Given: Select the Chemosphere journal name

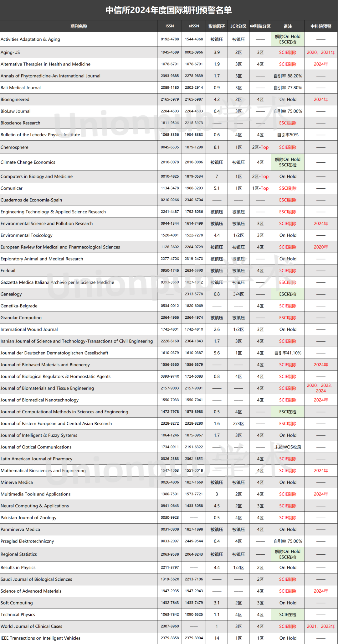Looking at the screenshot, I should [x=14, y=147].
